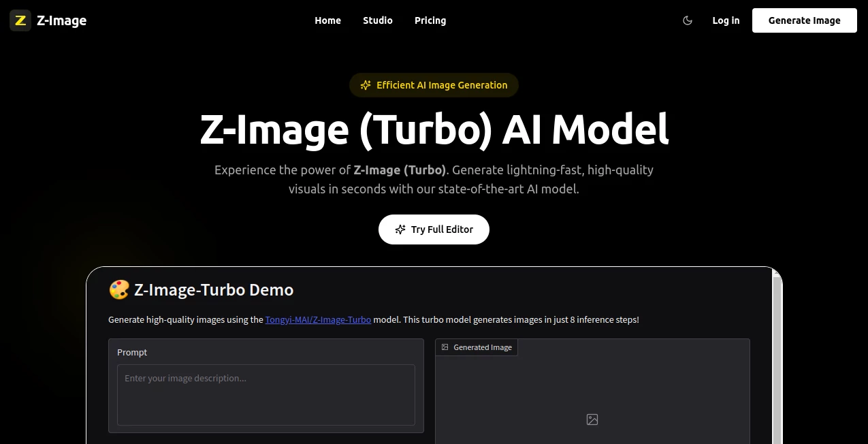Screen dimensions: 868x444
Task: Click the small image icon on Generated Image tab
Action: [447, 347]
